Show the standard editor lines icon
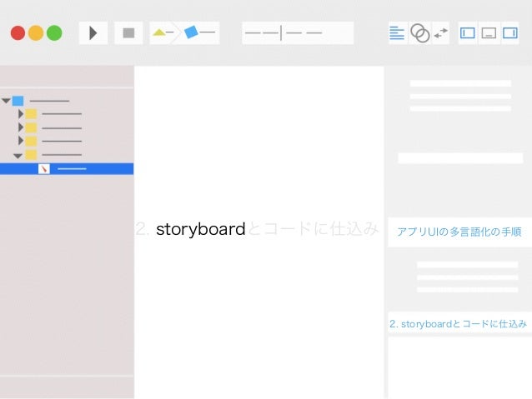This screenshot has width=532, height=399. coord(397,32)
